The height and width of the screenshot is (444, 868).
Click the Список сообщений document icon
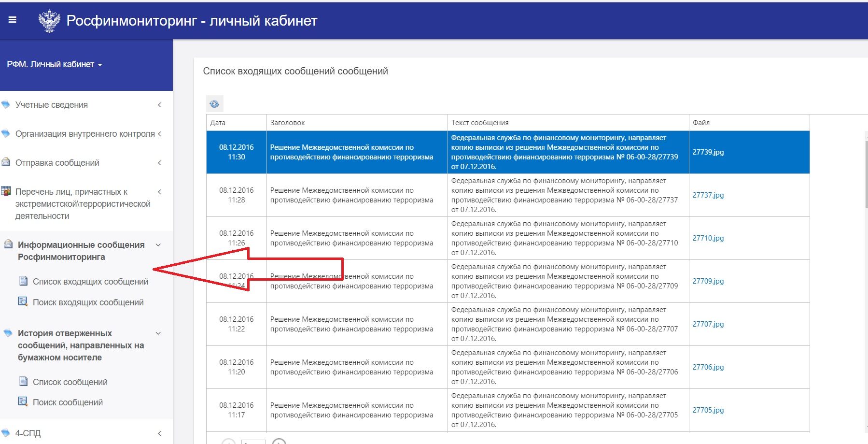(x=23, y=381)
